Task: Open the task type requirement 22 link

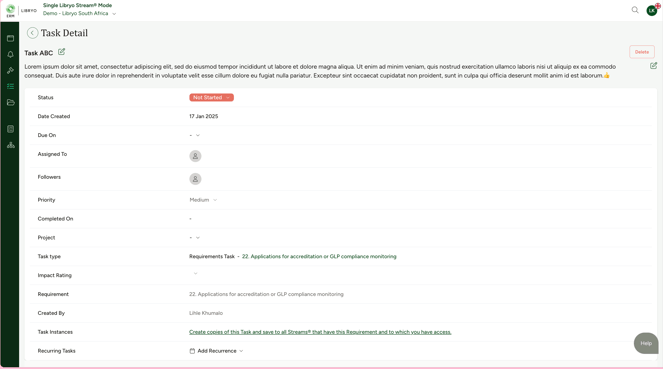Action: click(x=319, y=257)
